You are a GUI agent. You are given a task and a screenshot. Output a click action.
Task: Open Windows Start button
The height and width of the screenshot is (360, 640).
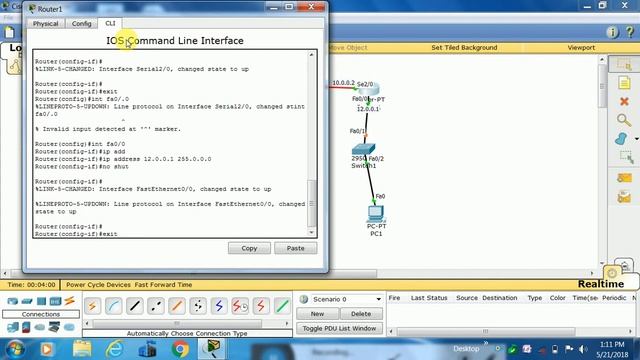coord(15,349)
